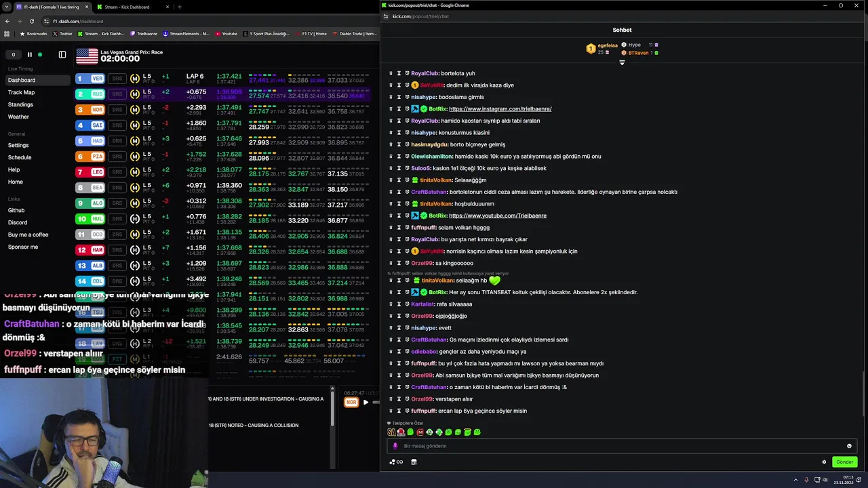Select the f1-dash Formula 1 live timing tab

pyautogui.click(x=51, y=7)
